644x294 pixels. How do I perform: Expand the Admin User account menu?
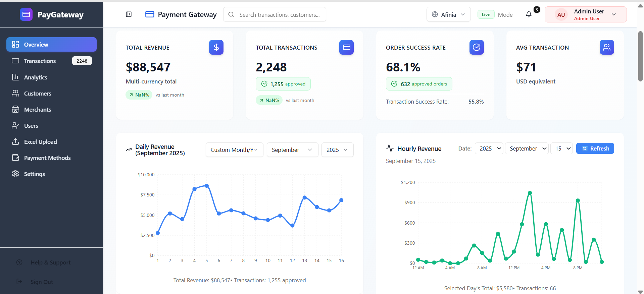coord(586,14)
